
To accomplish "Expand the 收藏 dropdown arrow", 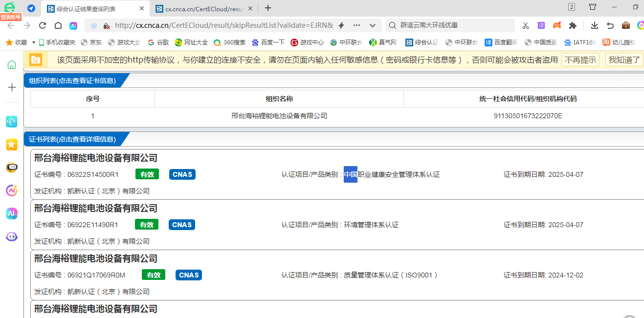I will (x=34, y=42).
